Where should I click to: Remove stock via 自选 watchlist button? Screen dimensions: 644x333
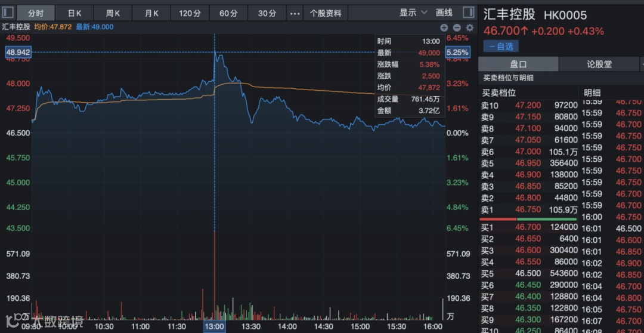click(501, 47)
